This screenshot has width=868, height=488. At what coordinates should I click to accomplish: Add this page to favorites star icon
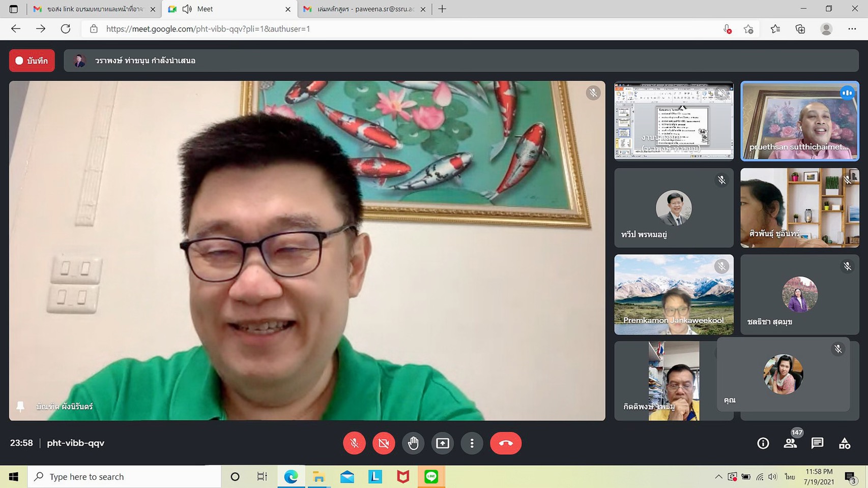748,29
